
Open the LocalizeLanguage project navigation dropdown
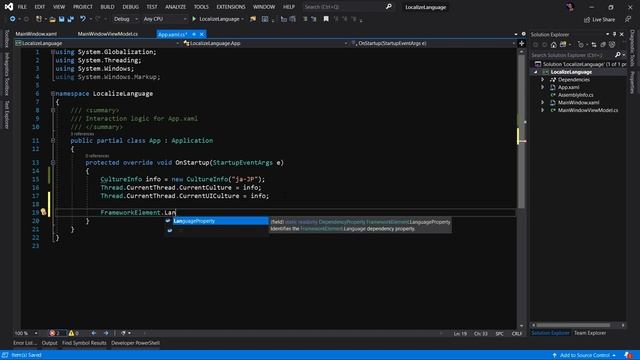pyautogui.click(x=97, y=43)
